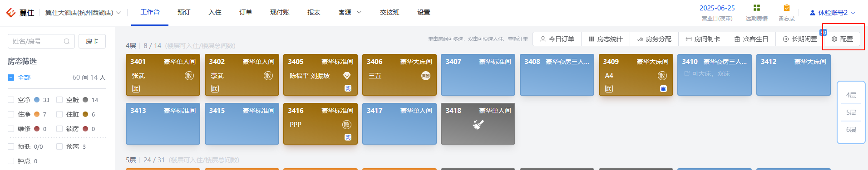
Task: Click the 联 icon on room 3409
Action: click(609, 89)
